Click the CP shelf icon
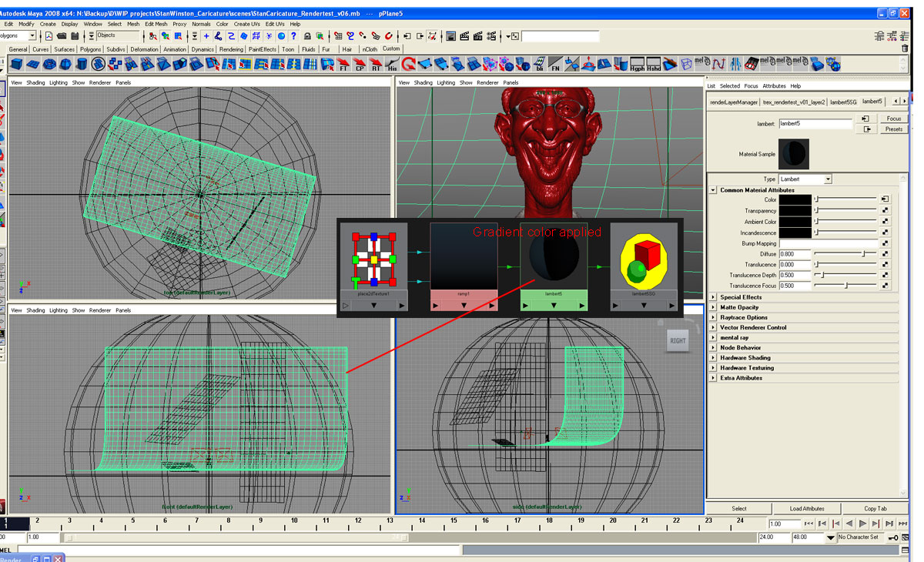Screen dimensions: 924x562 pos(359,65)
